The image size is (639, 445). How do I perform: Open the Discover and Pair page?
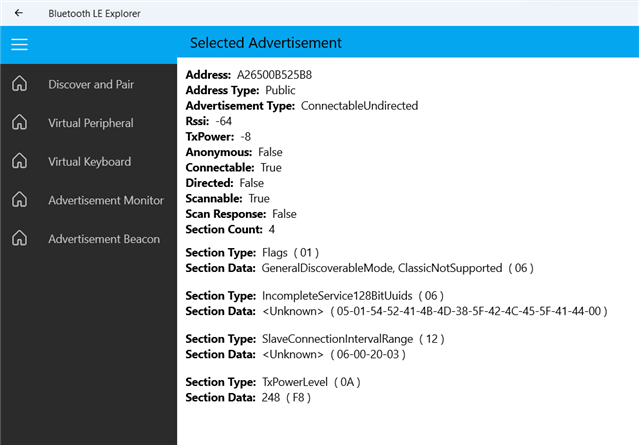pyautogui.click(x=91, y=84)
